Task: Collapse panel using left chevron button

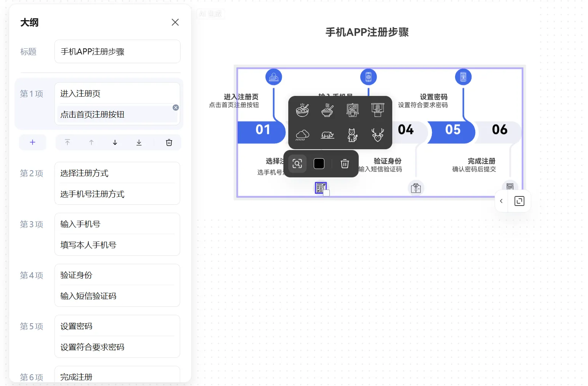Action: pos(501,201)
